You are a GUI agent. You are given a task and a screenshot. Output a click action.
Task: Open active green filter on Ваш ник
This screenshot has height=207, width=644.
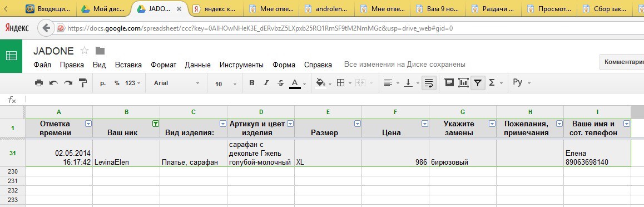point(156,123)
